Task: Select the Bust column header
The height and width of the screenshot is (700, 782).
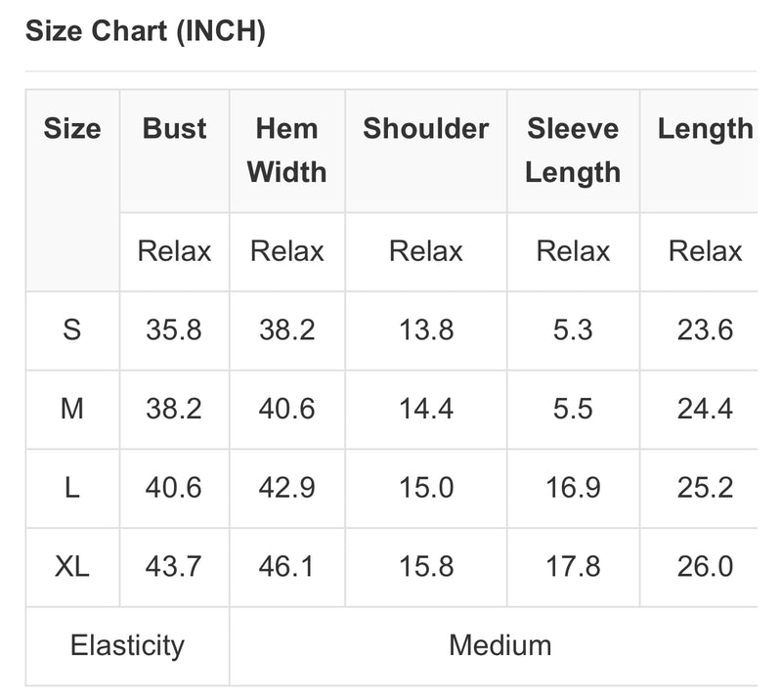Action: (x=174, y=129)
